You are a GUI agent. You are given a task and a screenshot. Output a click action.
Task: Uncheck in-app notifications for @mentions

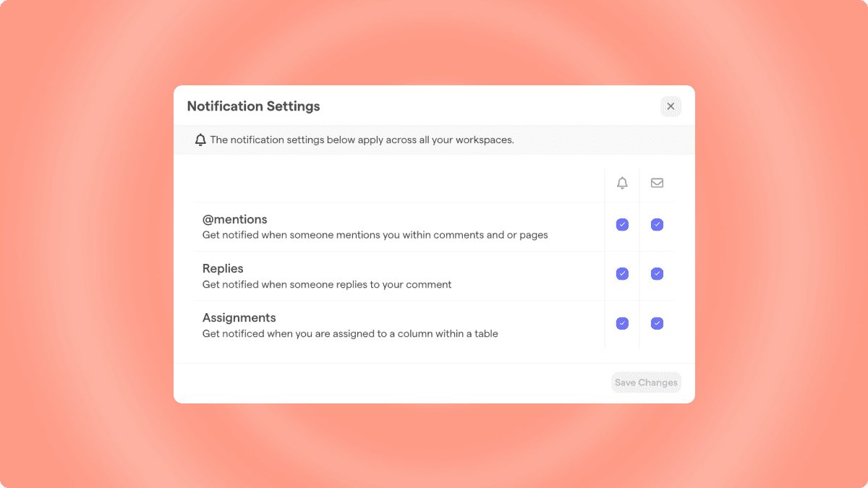(x=622, y=225)
